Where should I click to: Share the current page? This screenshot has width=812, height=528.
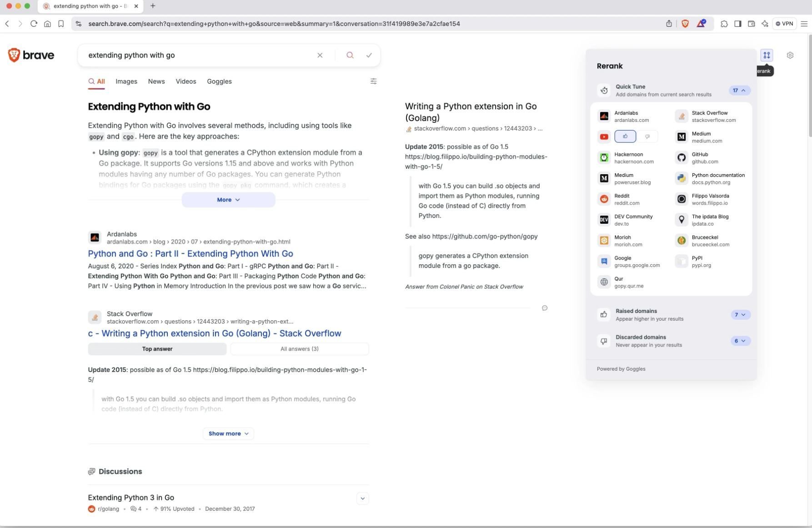click(x=669, y=24)
